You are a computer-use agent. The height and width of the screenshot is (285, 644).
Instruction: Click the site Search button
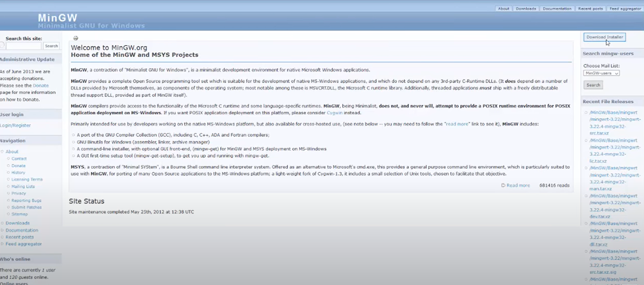coord(51,46)
